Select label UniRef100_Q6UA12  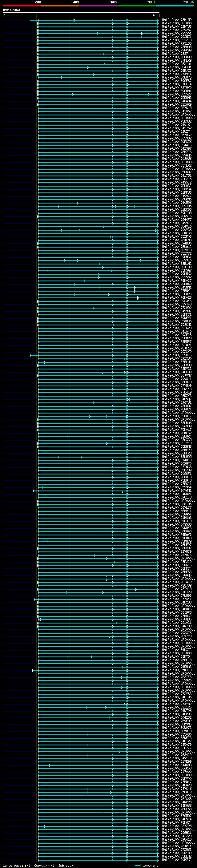(177, 247)
